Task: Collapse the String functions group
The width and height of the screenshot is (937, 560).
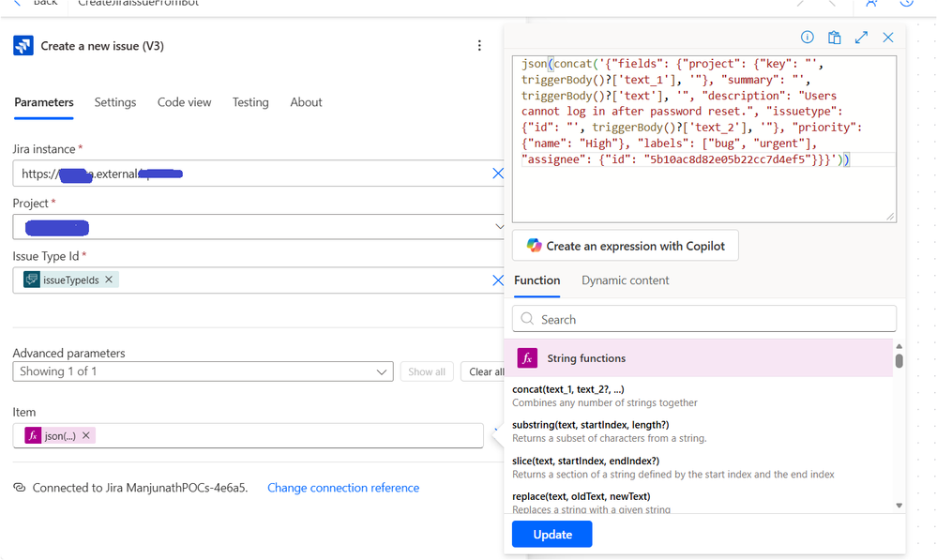Action: point(699,358)
